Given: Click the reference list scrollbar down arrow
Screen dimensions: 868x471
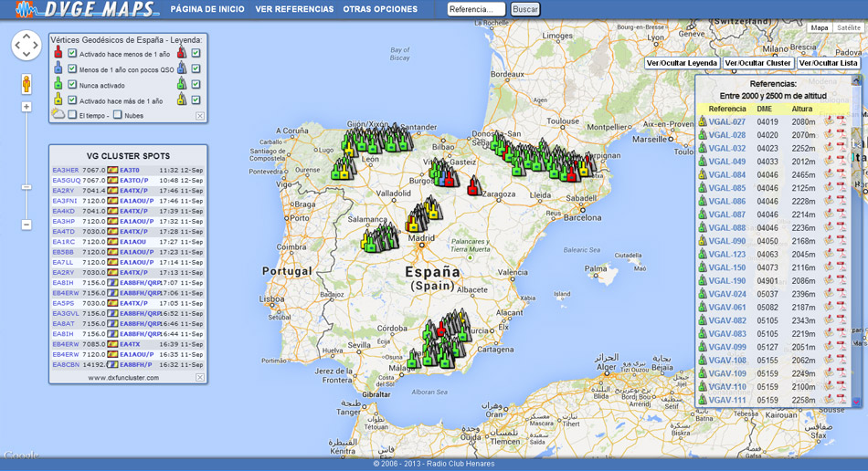Looking at the screenshot, I should [856, 402].
